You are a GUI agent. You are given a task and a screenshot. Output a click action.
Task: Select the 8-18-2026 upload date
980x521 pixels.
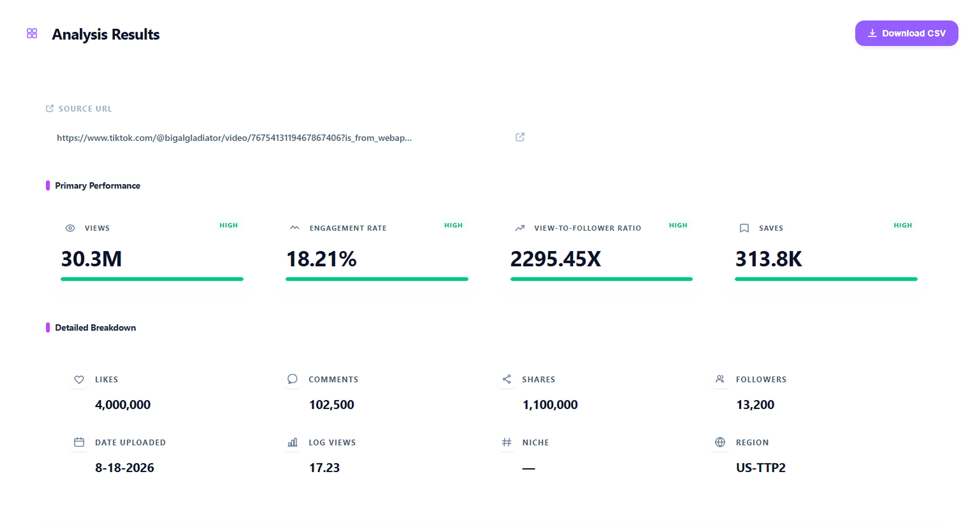point(125,468)
